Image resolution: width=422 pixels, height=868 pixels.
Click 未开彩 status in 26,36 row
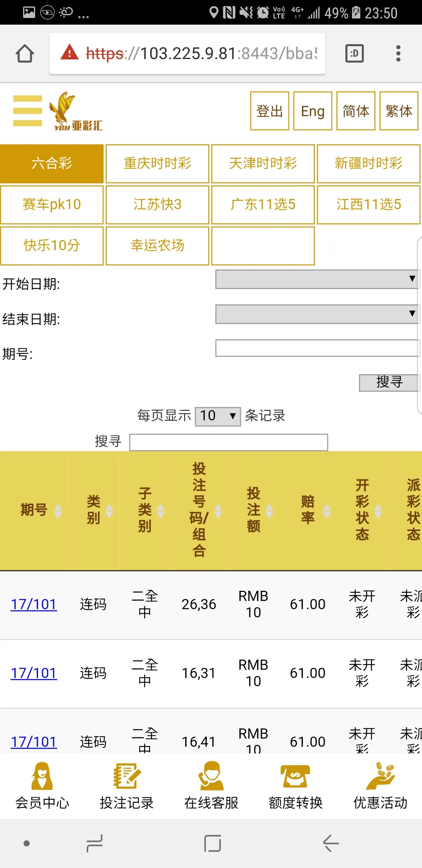(x=362, y=604)
